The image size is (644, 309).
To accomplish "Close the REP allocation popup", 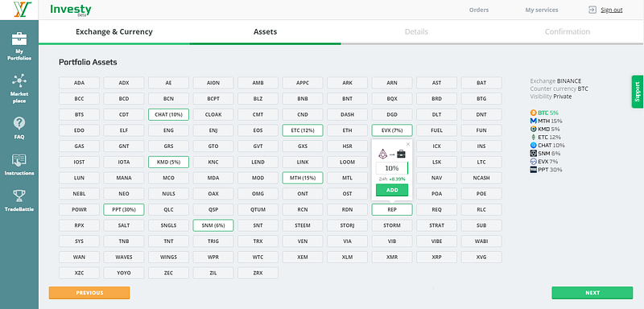I will click(408, 144).
